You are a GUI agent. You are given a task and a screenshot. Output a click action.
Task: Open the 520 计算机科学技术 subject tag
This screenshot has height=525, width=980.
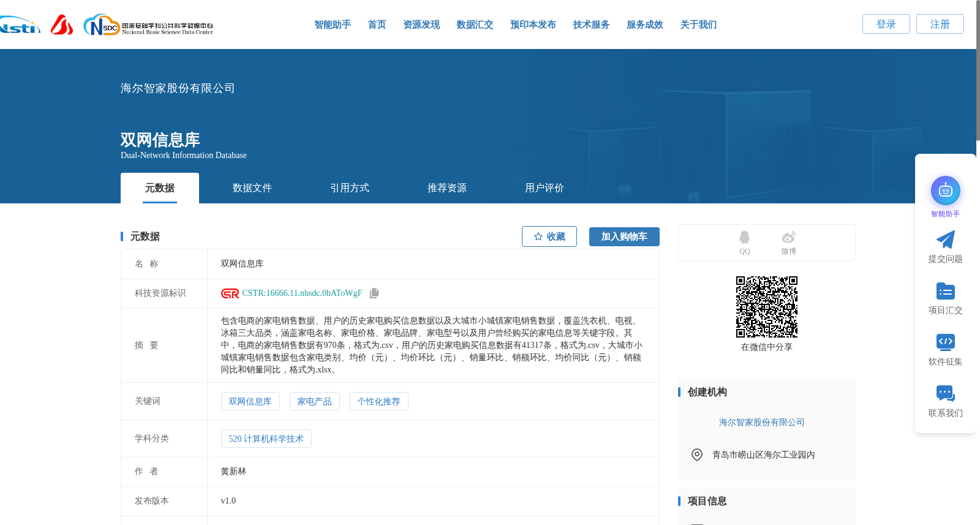click(266, 439)
